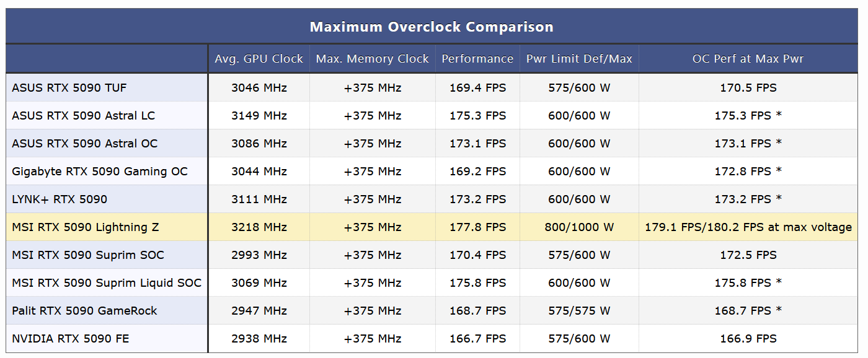Select the 800/1000 W power limit cell
868x358 pixels.
(x=579, y=227)
